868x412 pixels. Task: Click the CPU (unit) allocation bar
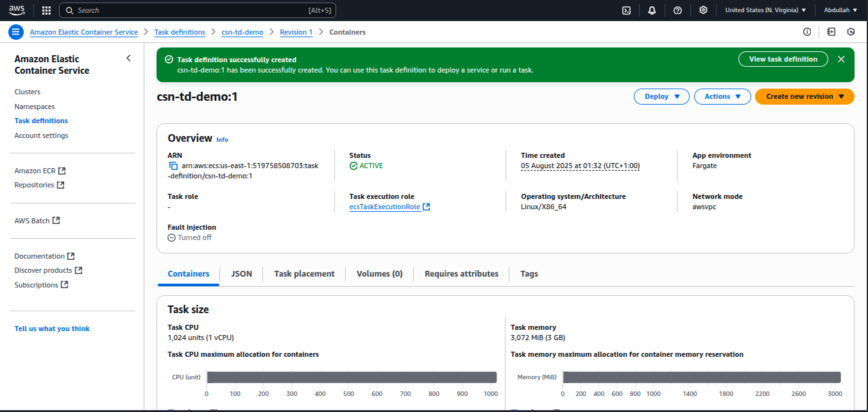[x=352, y=377]
